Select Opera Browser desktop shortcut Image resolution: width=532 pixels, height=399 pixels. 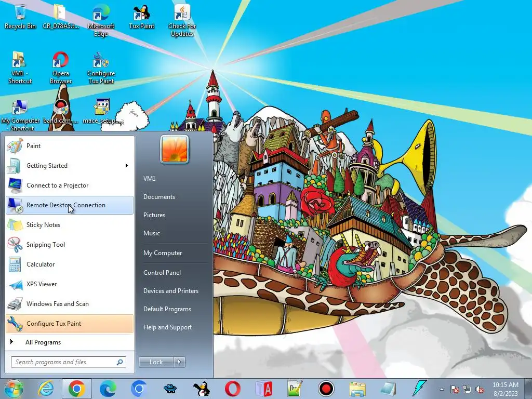[x=61, y=68]
